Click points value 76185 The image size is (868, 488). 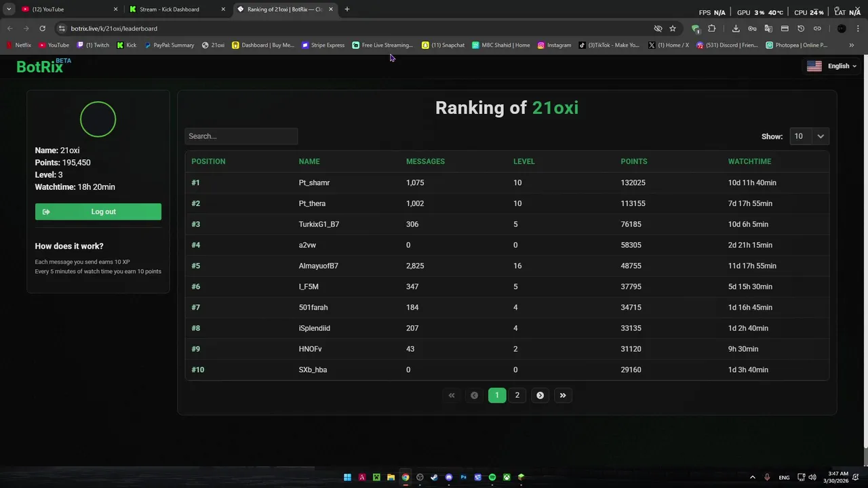coord(631,224)
